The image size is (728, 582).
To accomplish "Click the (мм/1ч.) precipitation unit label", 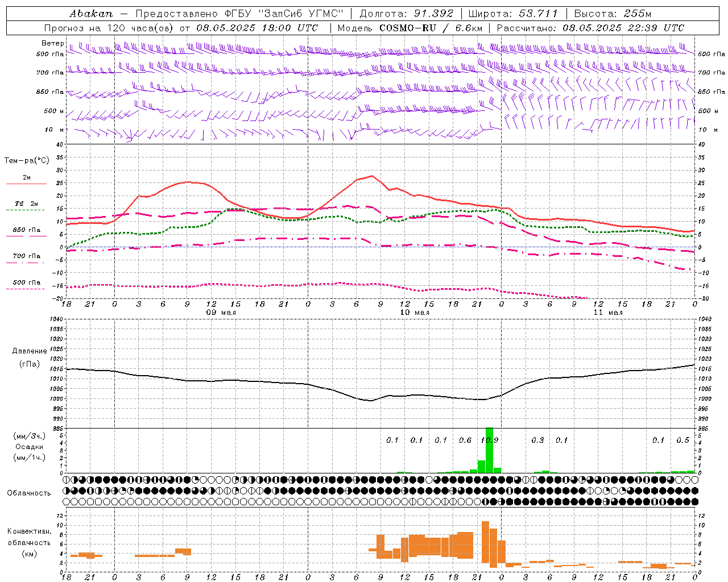I will point(30,458).
